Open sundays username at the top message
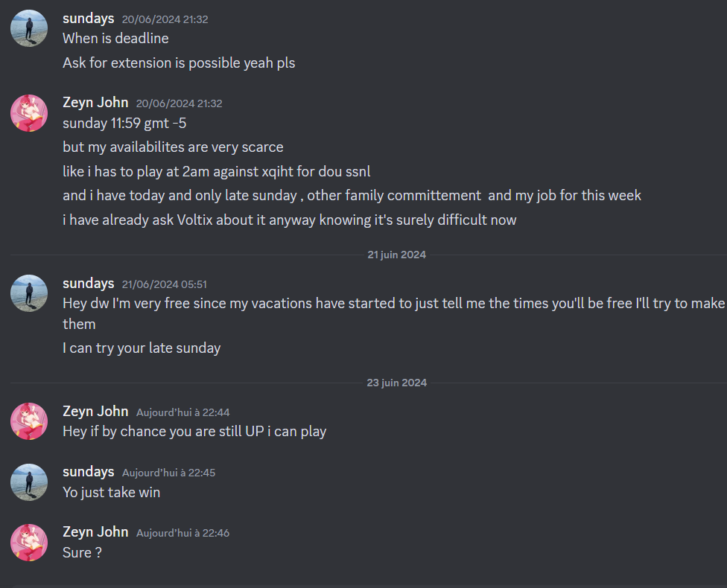The height and width of the screenshot is (588, 727). tap(89, 19)
